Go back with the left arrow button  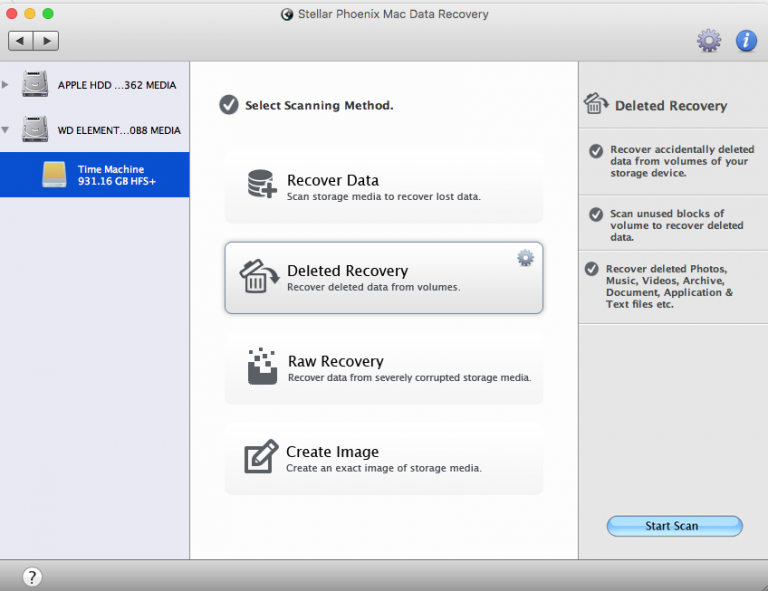coord(21,41)
